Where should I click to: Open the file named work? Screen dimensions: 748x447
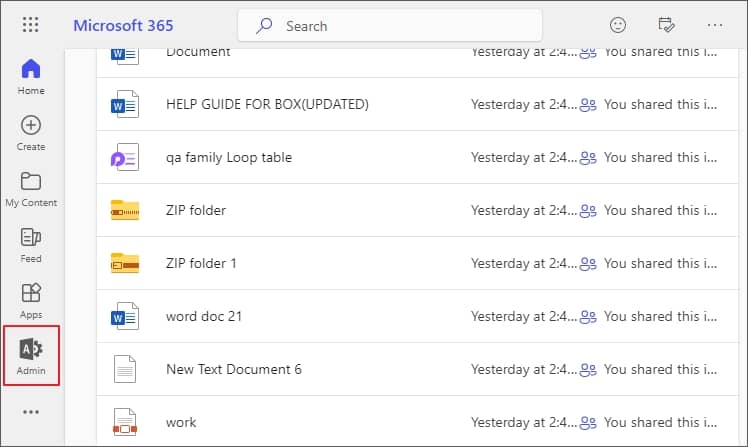tap(181, 422)
